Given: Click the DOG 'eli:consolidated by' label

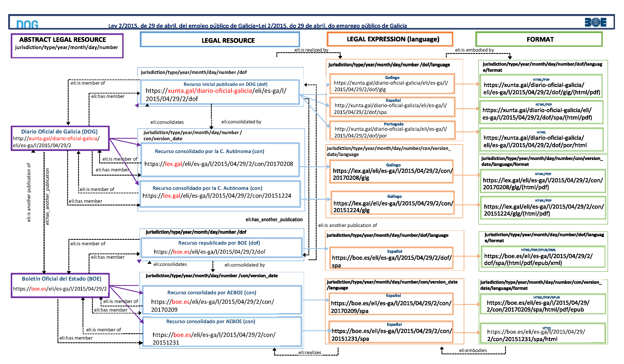Looking at the screenshot, I should (x=241, y=122).
